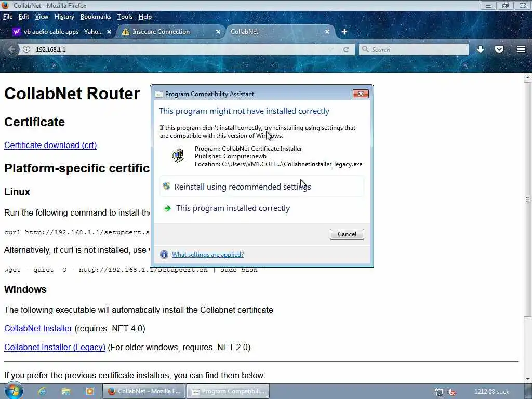The height and width of the screenshot is (399, 532).
Task: Click the network tray icon
Action: click(x=438, y=392)
